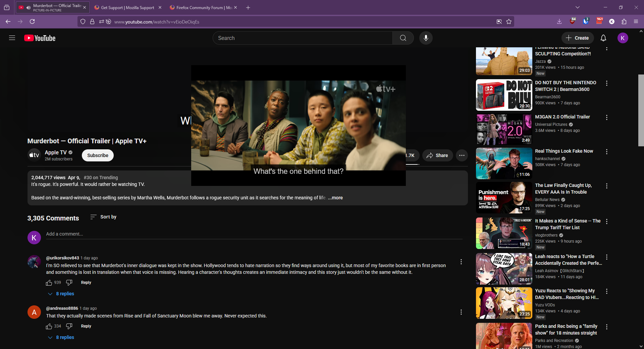Open Firefox application hamburger menu
644x349 pixels.
click(x=636, y=21)
